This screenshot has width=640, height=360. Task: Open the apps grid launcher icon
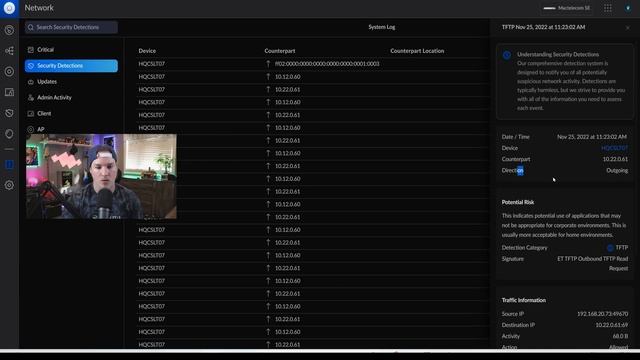pyautogui.click(x=608, y=8)
